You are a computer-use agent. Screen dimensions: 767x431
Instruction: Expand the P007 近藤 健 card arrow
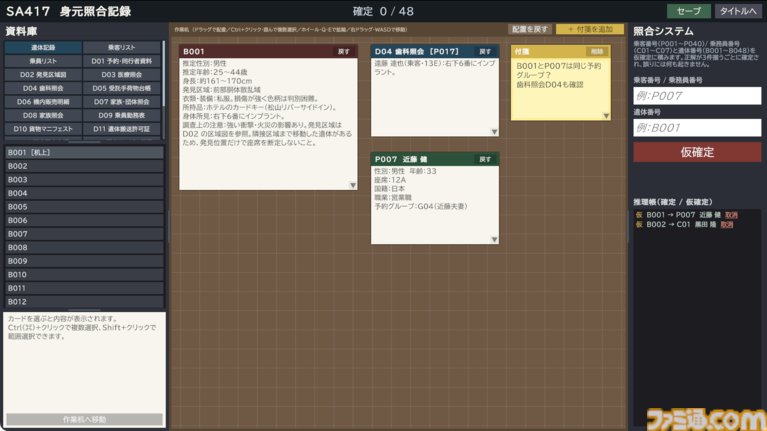(494, 239)
